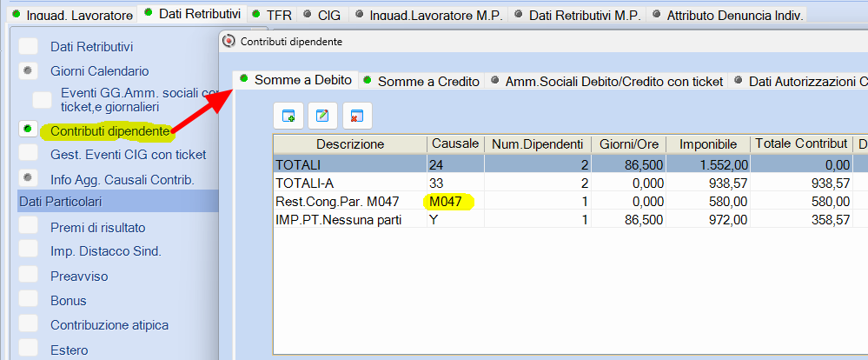Toggle the Imp. Distacco Sind. button
Screen dimensions: 868x360
coord(28,250)
